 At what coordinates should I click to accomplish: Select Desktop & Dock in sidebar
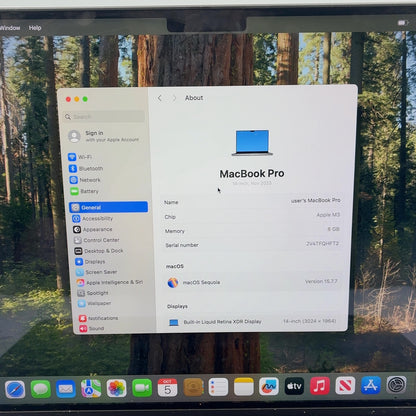point(99,251)
